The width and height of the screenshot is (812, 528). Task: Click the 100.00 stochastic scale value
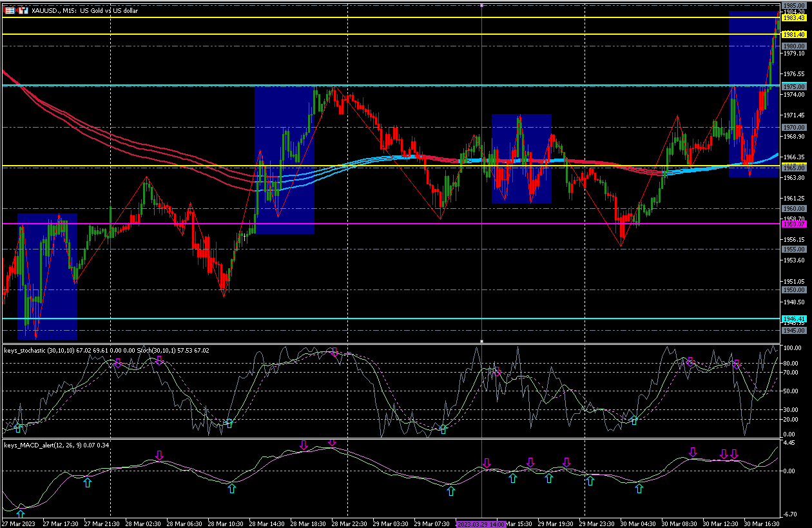792,348
